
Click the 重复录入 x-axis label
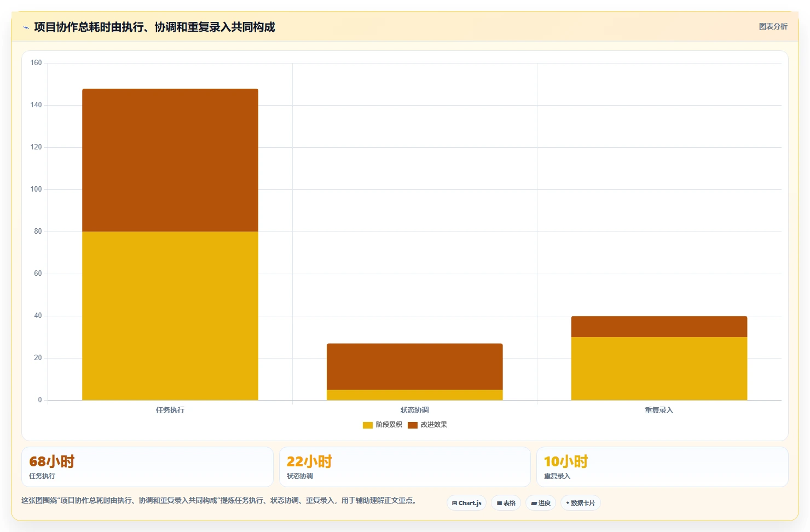pos(659,410)
